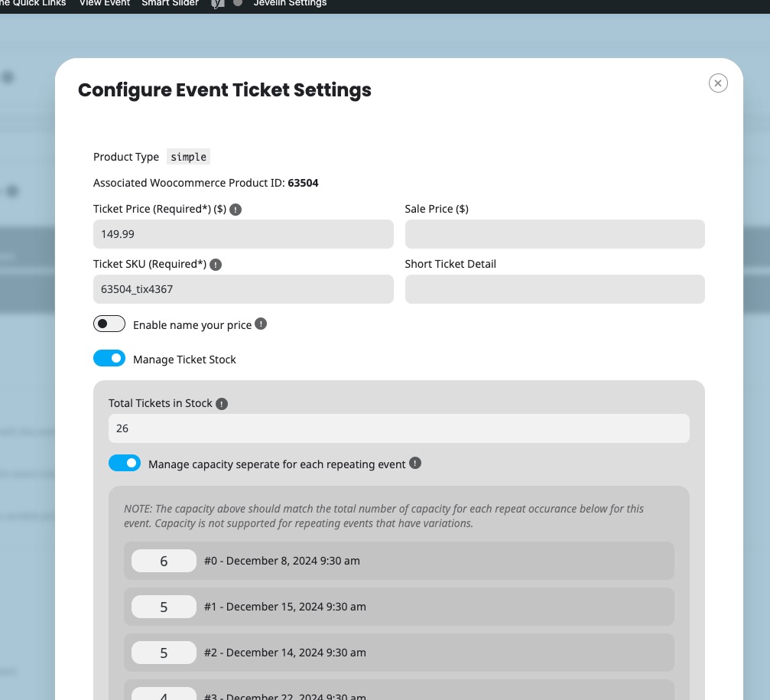Click info icon beside Ticket Price label
770x700 pixels.
click(x=236, y=210)
